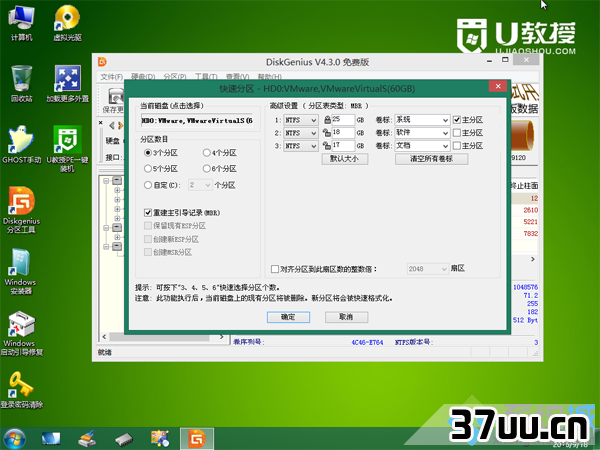Viewport: 600px width, 450px height.
Task: Open the 虚拟光驱 desktop icon
Action: tap(67, 23)
